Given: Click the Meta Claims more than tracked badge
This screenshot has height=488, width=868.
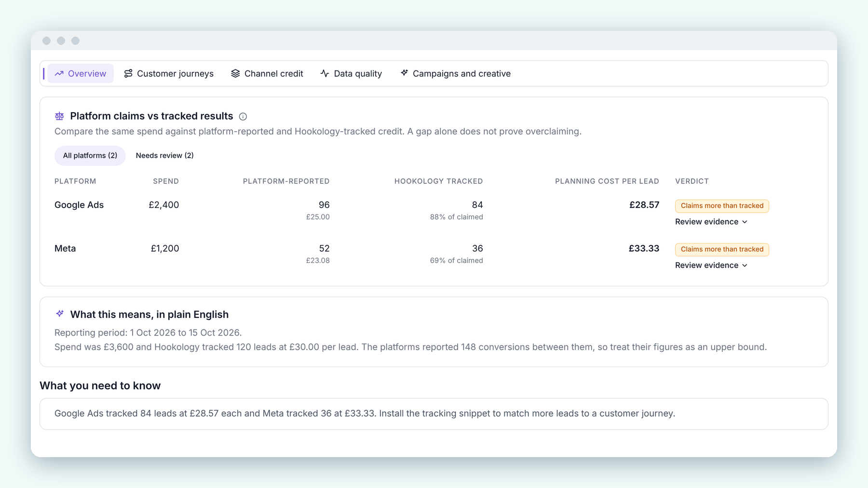Looking at the screenshot, I should pos(722,249).
